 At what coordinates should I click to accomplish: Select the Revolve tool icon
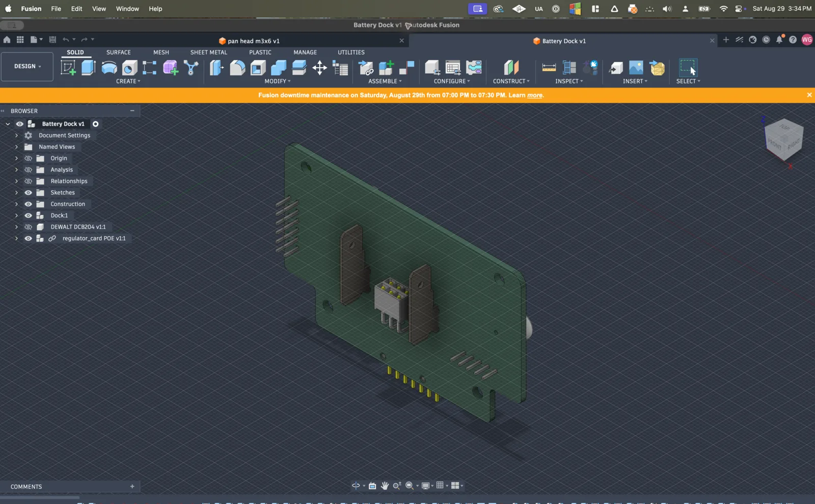(109, 68)
